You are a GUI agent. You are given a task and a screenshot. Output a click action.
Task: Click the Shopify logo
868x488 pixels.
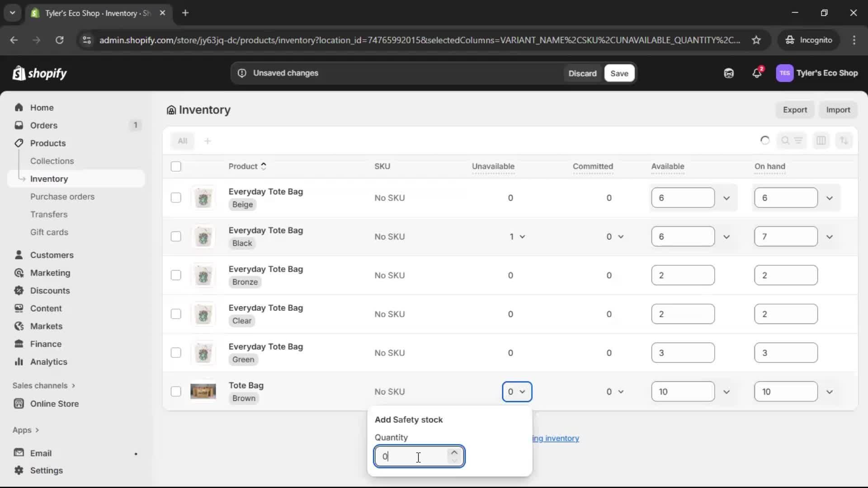pos(40,73)
